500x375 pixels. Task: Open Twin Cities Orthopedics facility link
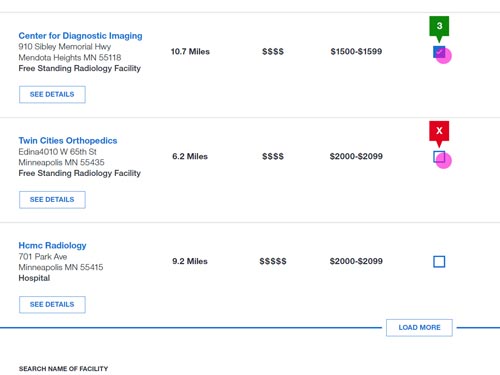coord(68,141)
